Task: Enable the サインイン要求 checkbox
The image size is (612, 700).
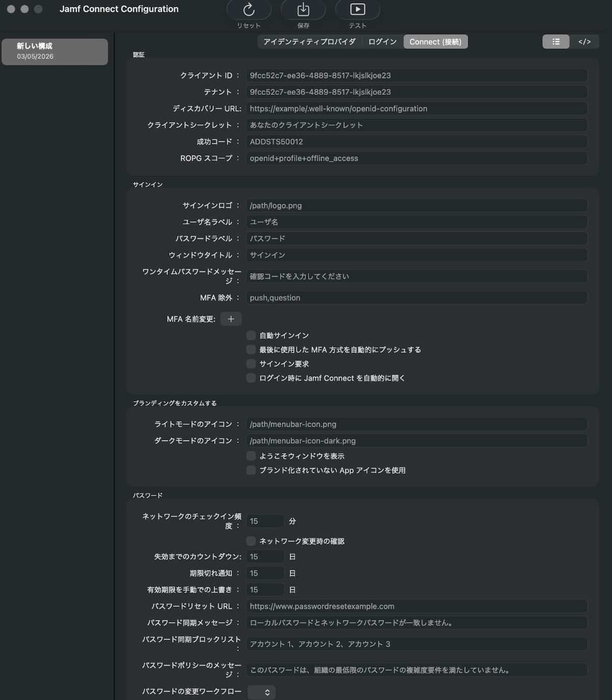Action: point(250,364)
